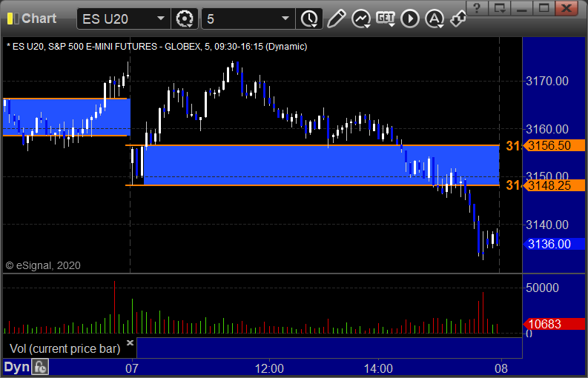
Task: Click the 07 date axis label
Action: point(132,368)
